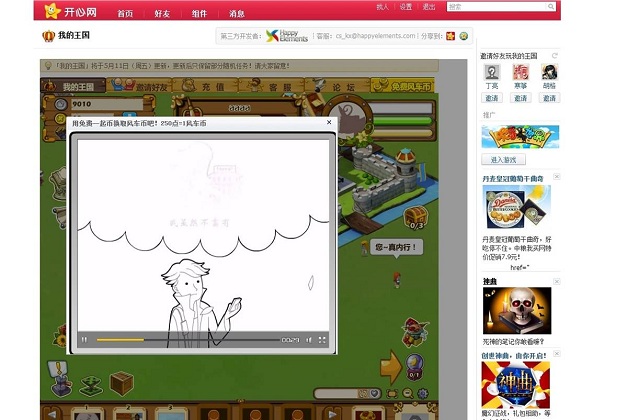Screen dimensions: 639x420
Task: Switch the video to fullscreen
Action: pyautogui.click(x=322, y=339)
